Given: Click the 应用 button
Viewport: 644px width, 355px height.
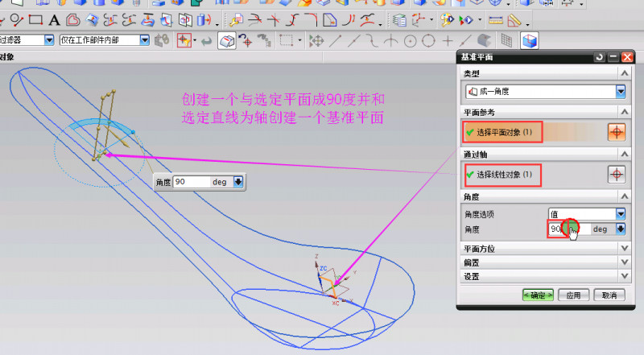Looking at the screenshot, I should (573, 295).
